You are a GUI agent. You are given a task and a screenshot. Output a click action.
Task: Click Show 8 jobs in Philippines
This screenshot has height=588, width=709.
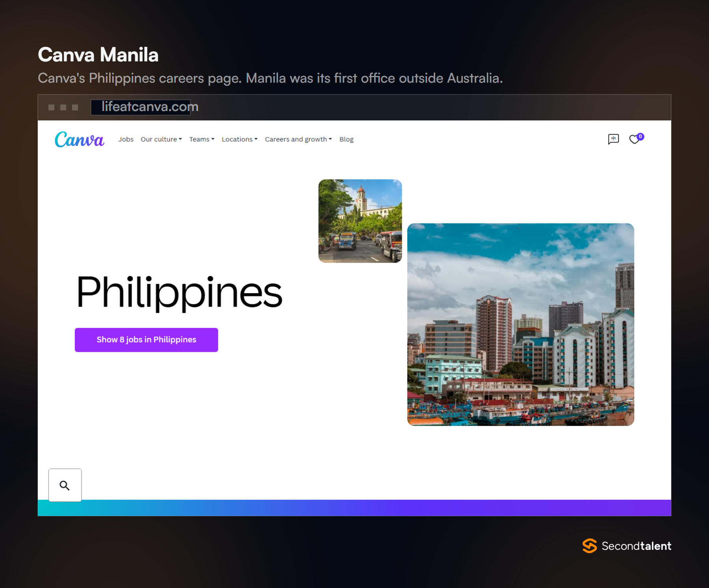coord(147,340)
